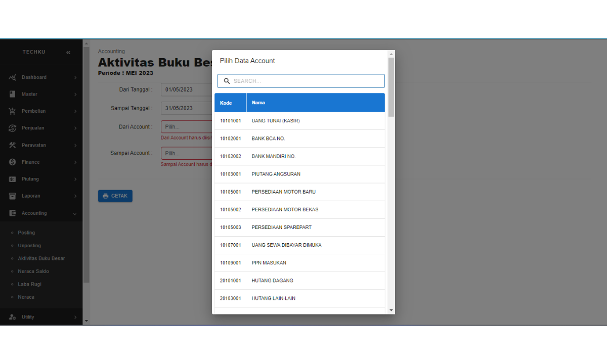The height and width of the screenshot is (364, 607).
Task: Open the Laba Rugi submenu item
Action: pyautogui.click(x=29, y=284)
